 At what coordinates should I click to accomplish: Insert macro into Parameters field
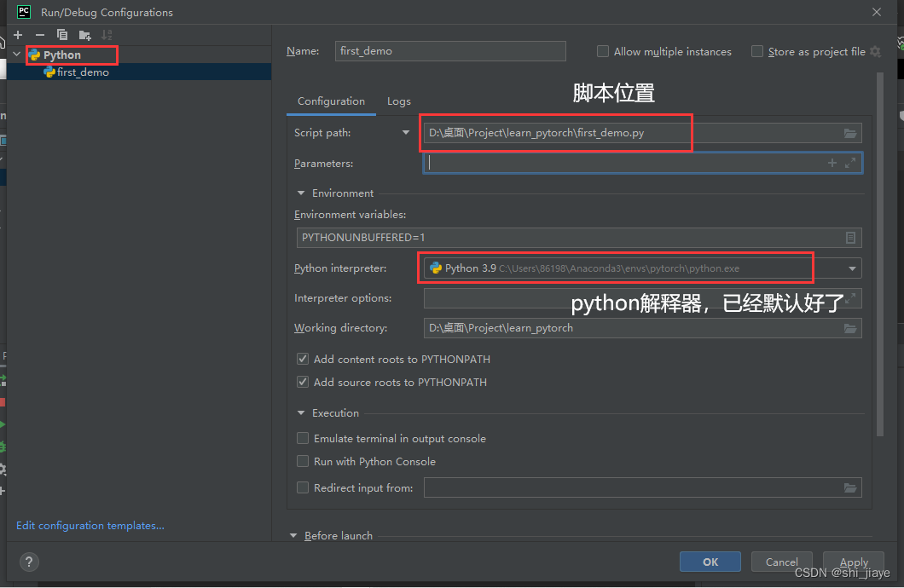click(832, 163)
